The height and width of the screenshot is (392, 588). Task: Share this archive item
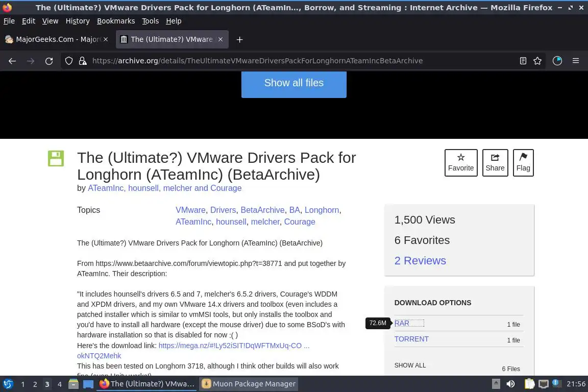tap(495, 162)
